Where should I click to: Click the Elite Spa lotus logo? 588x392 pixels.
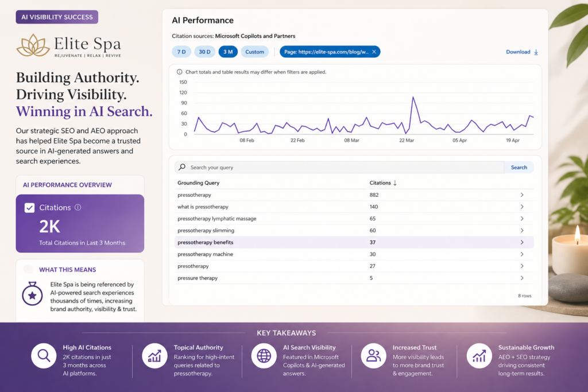tap(33, 45)
